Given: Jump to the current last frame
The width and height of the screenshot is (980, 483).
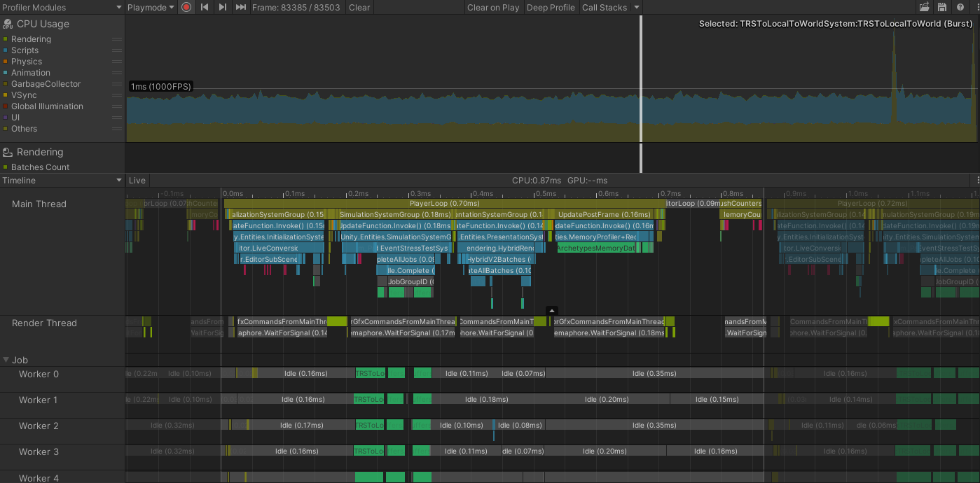Looking at the screenshot, I should coord(240,7).
